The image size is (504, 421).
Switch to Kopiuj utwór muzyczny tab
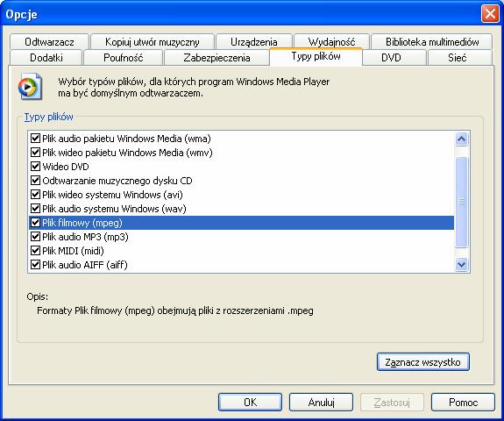153,42
